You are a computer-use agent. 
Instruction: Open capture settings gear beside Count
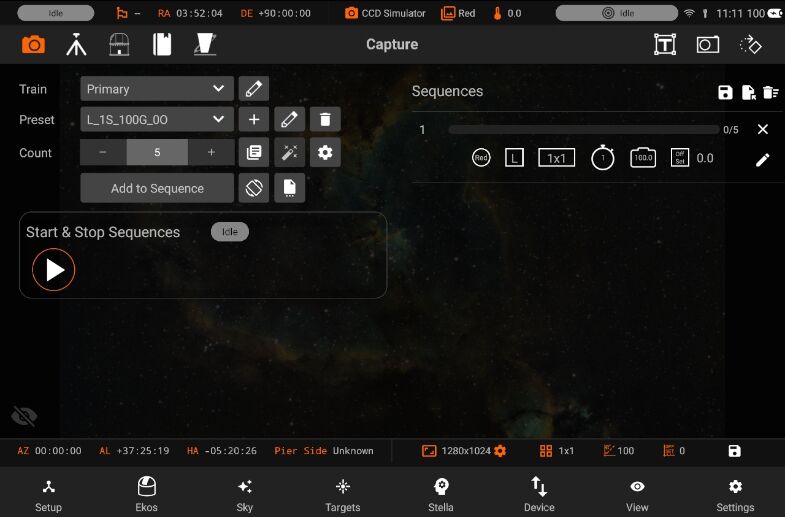coord(325,152)
